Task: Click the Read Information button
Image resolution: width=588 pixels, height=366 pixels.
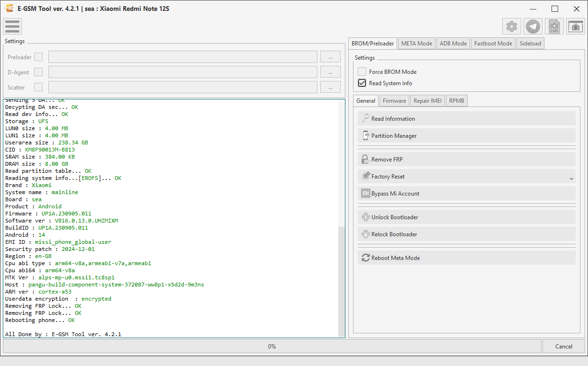Action: click(x=467, y=118)
